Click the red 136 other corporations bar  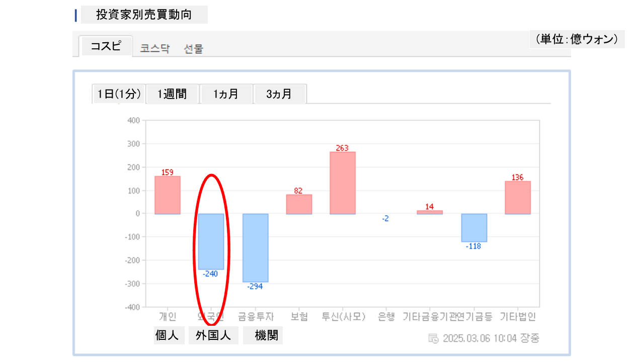click(518, 198)
